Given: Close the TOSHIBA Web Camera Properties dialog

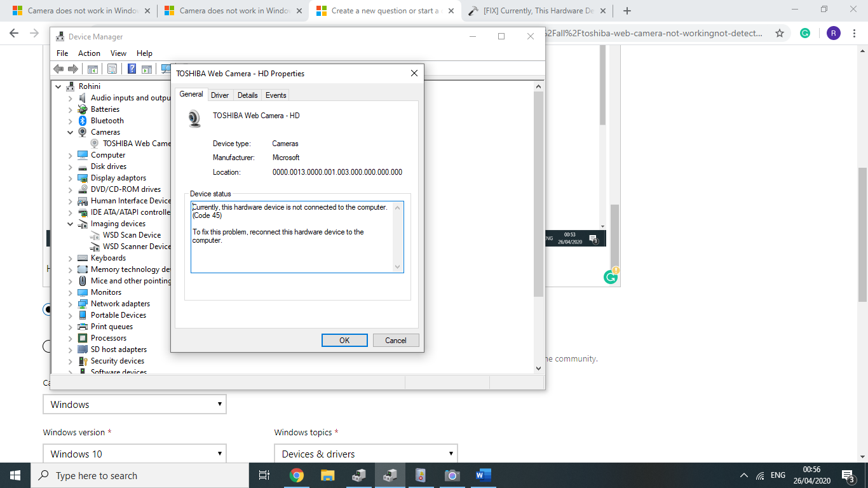Looking at the screenshot, I should (x=414, y=74).
